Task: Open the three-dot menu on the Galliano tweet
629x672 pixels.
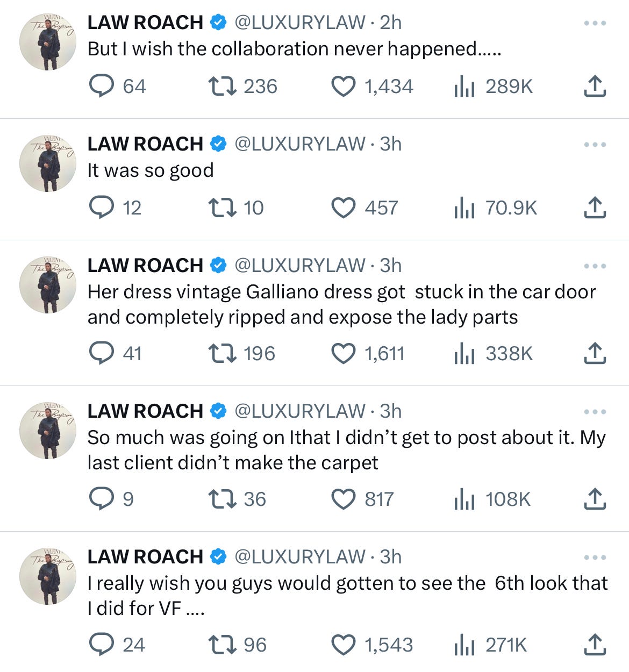Action: tap(595, 265)
